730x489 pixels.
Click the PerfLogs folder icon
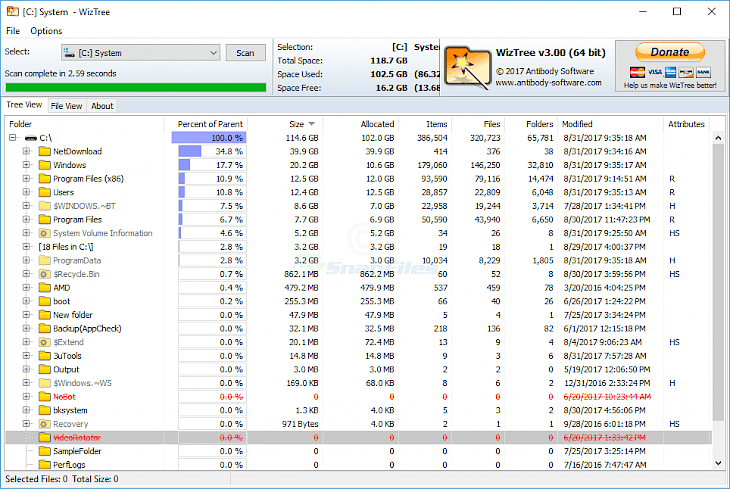point(45,465)
